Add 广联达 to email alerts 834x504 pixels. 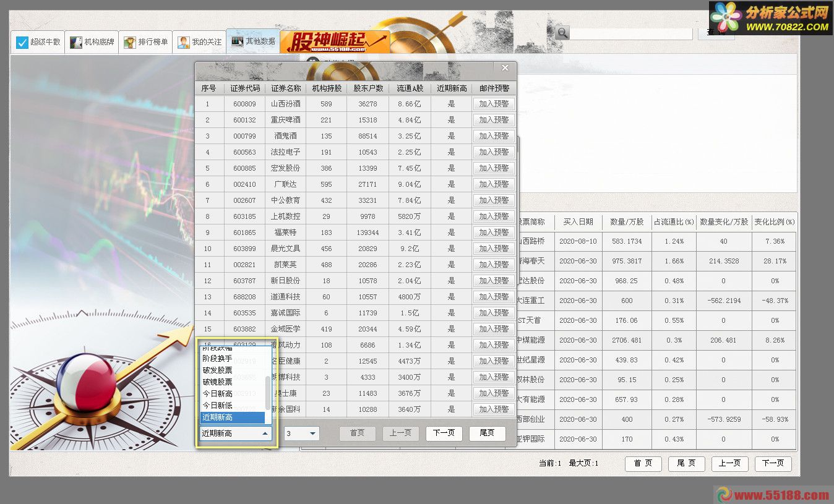pos(494,184)
